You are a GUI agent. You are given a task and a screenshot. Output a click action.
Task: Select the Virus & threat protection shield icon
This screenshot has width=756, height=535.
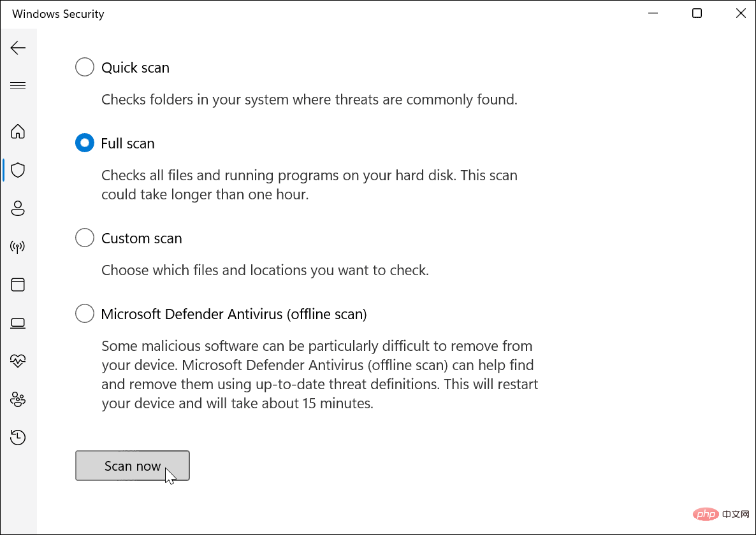(x=18, y=170)
